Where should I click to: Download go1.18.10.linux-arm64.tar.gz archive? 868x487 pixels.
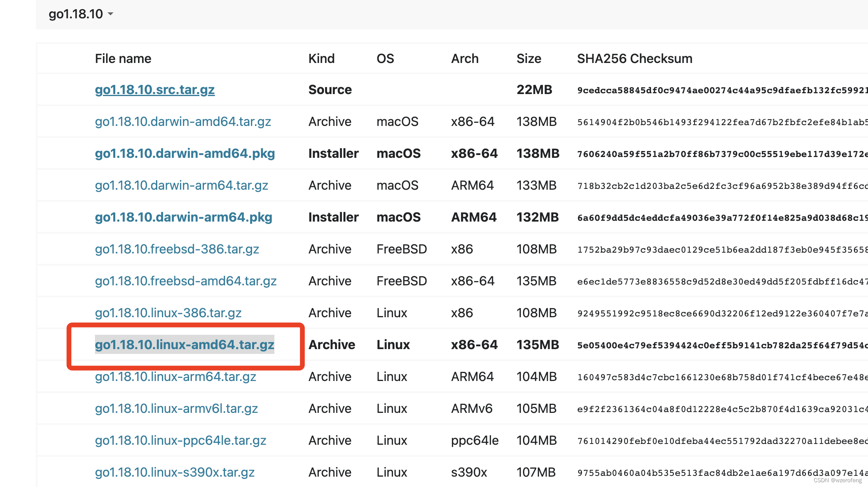coord(176,377)
